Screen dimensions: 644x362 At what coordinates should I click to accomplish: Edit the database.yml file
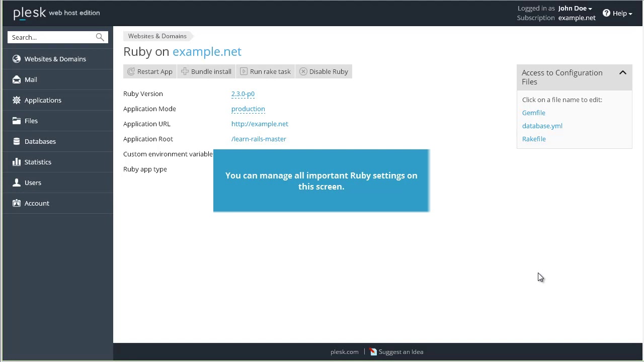pos(542,126)
